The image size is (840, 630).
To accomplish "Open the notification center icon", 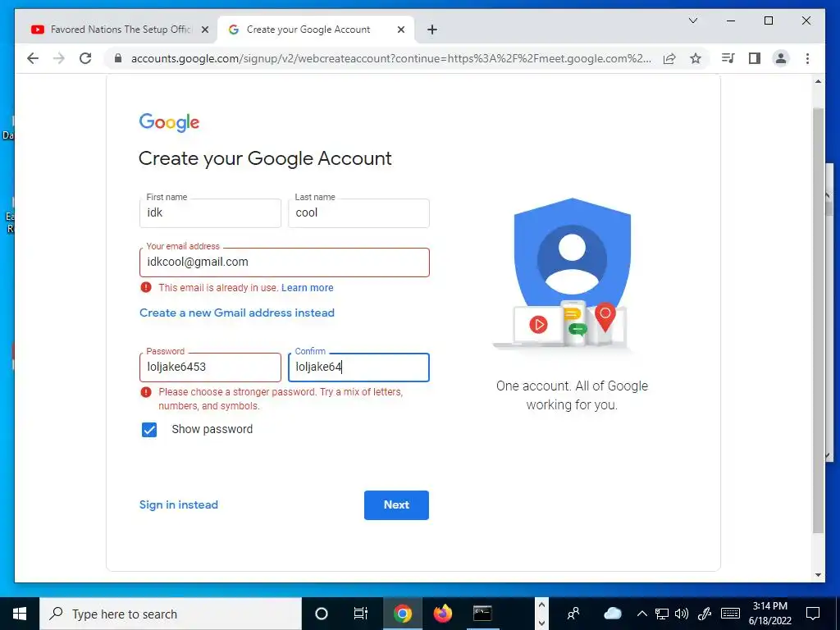I will tap(813, 614).
